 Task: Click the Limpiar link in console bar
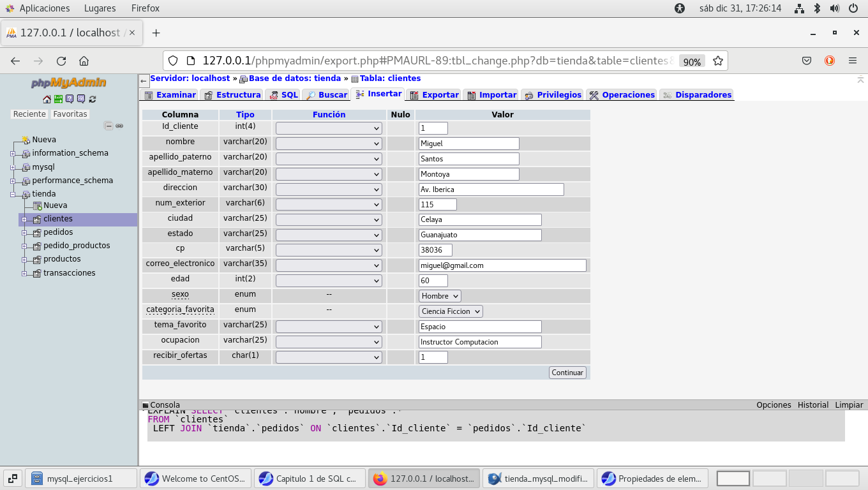tap(849, 405)
